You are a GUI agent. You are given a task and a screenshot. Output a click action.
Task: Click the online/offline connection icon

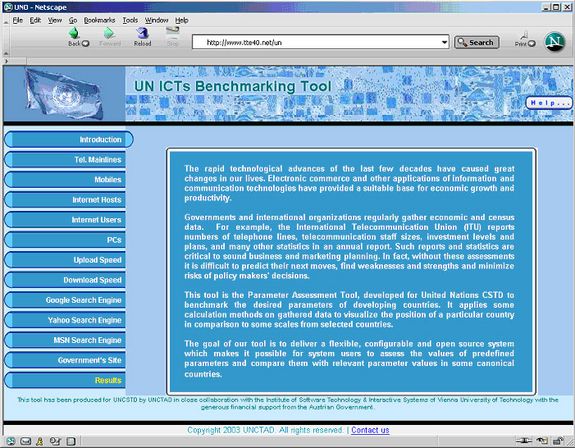tap(524, 441)
